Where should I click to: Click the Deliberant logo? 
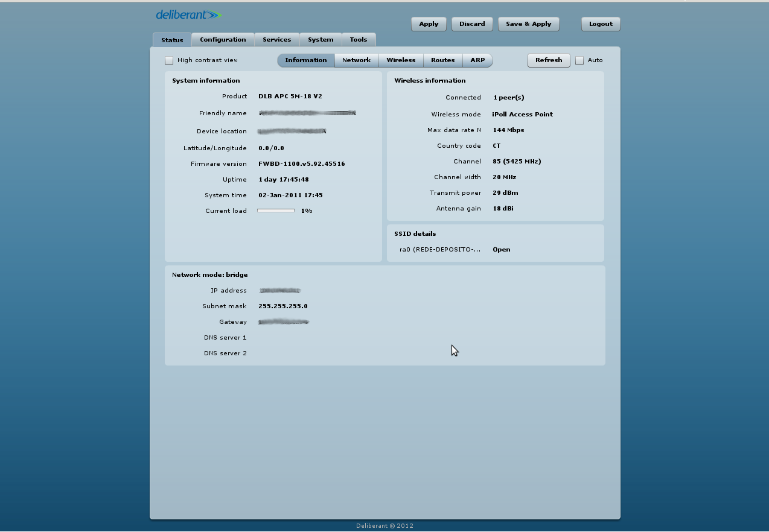188,15
